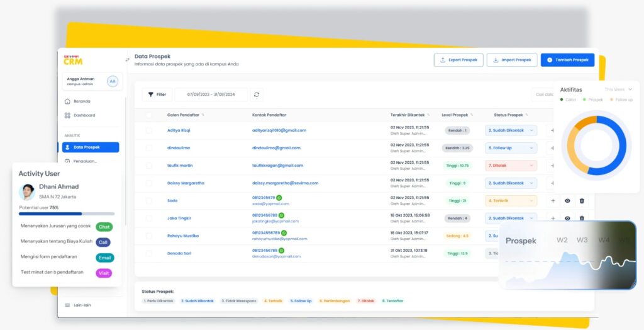This screenshot has width=644, height=330.
Task: Show details with eye icon in Sada's row
Action: pyautogui.click(x=567, y=201)
